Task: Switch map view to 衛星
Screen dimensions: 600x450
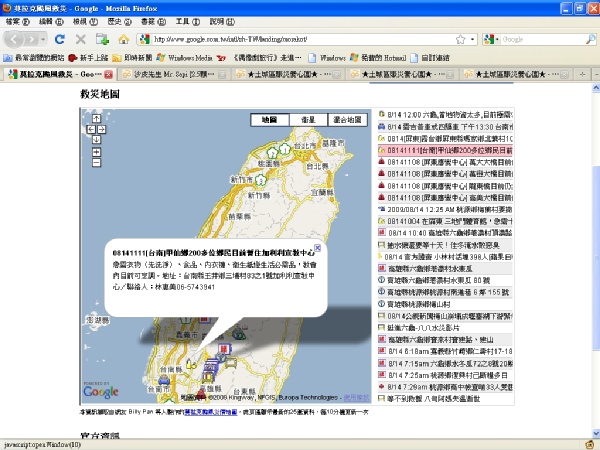Action: click(308, 120)
